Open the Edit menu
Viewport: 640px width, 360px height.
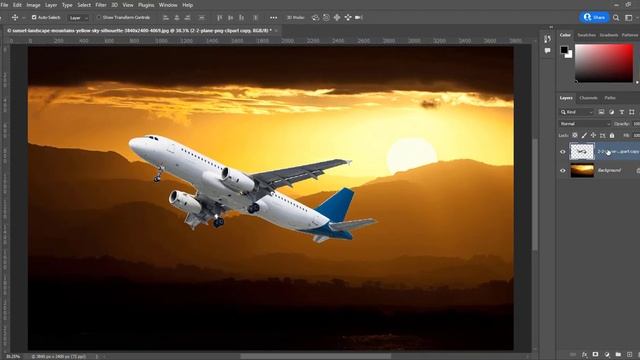[17, 5]
